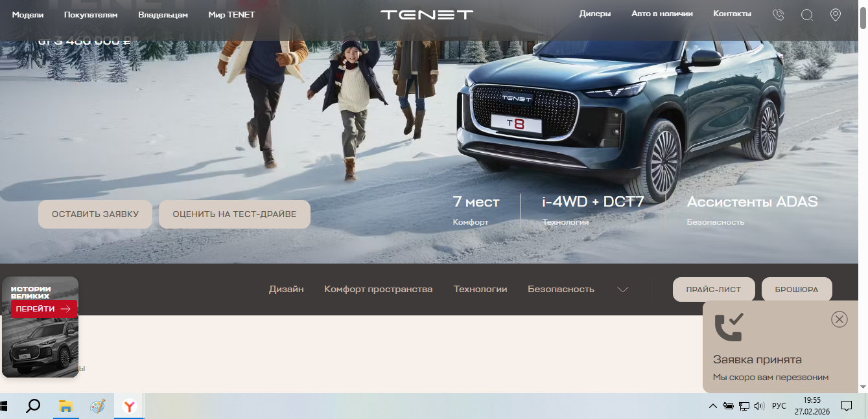Viewport: 868px width, 419px height.
Task: Open clock showing 19:55 date
Action: pyautogui.click(x=812, y=406)
